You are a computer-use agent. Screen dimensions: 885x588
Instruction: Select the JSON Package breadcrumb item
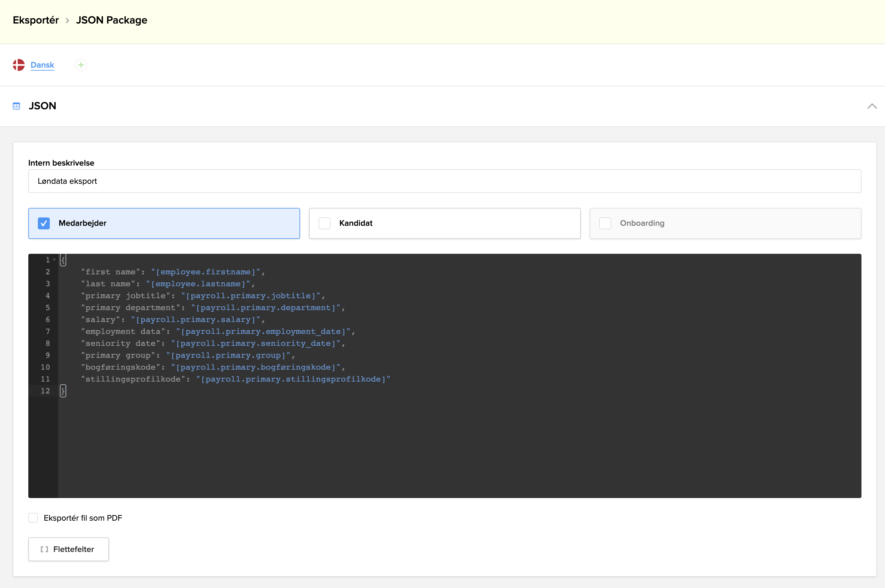[111, 20]
